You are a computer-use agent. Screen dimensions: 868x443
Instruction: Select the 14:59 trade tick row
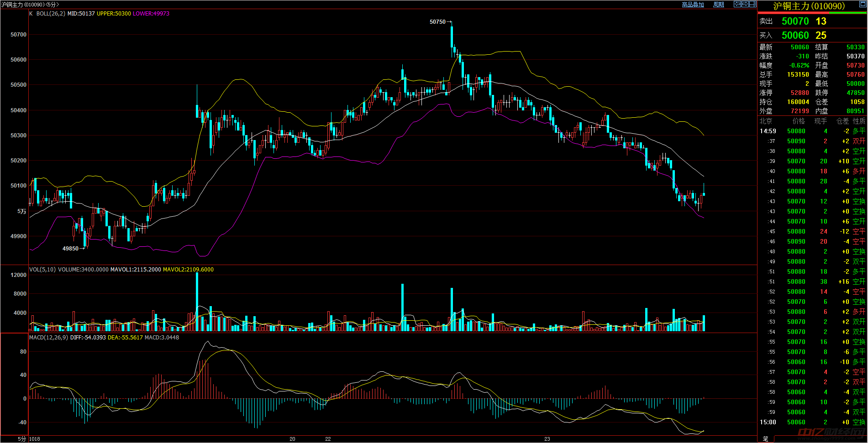pos(812,131)
